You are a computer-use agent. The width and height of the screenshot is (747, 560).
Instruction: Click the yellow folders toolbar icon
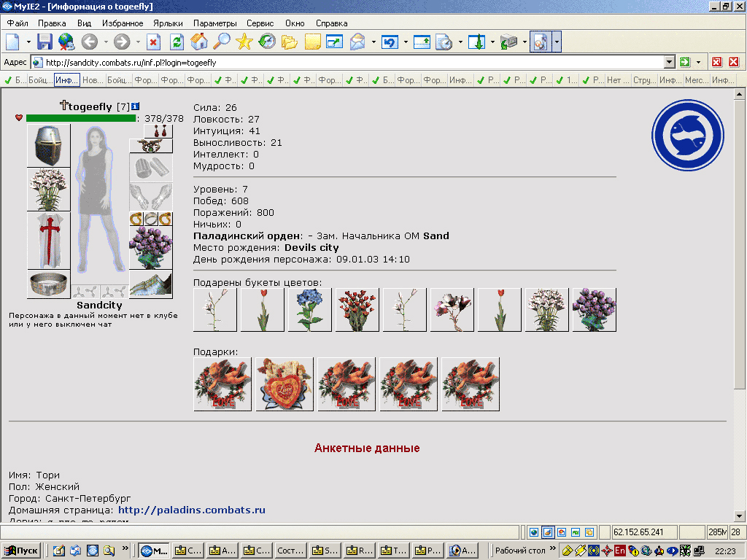click(289, 42)
